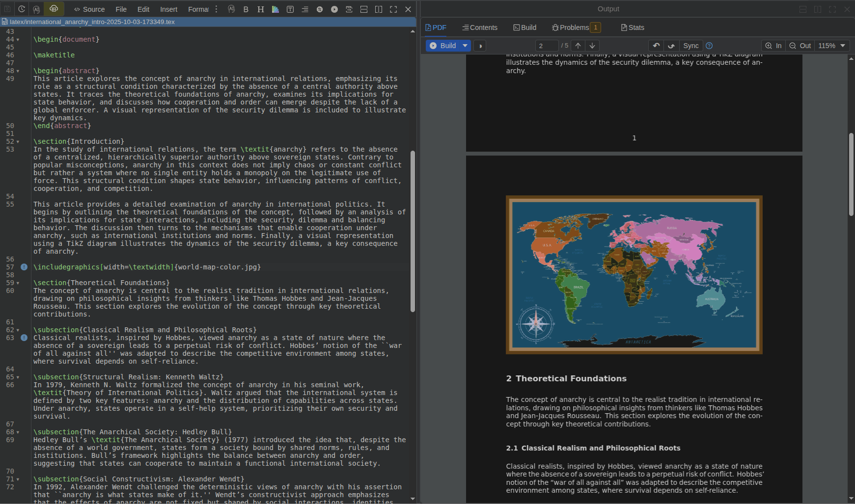
Task: Open the PDF help question mark icon
Action: pyautogui.click(x=709, y=46)
